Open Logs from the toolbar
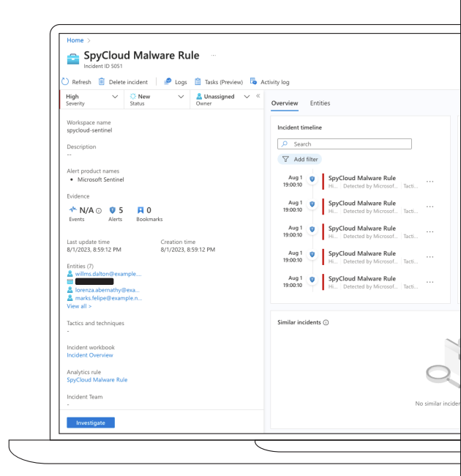This screenshot has width=461, height=476. [x=176, y=82]
